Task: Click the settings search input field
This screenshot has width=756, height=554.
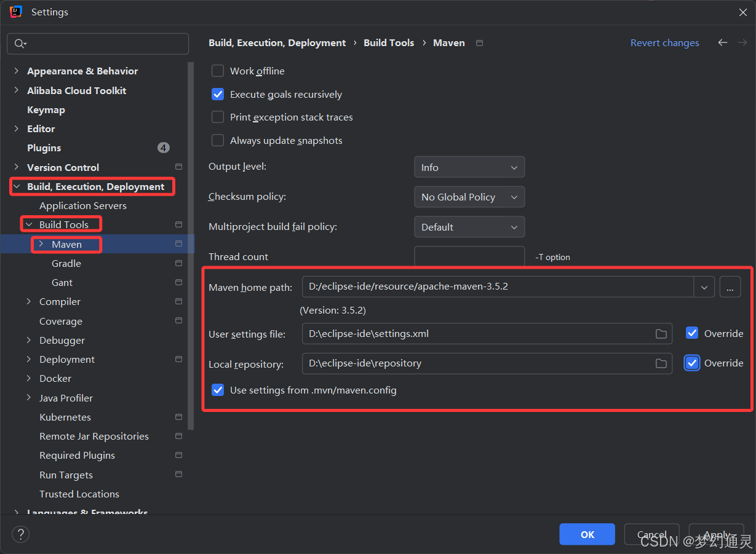Action: (x=98, y=44)
